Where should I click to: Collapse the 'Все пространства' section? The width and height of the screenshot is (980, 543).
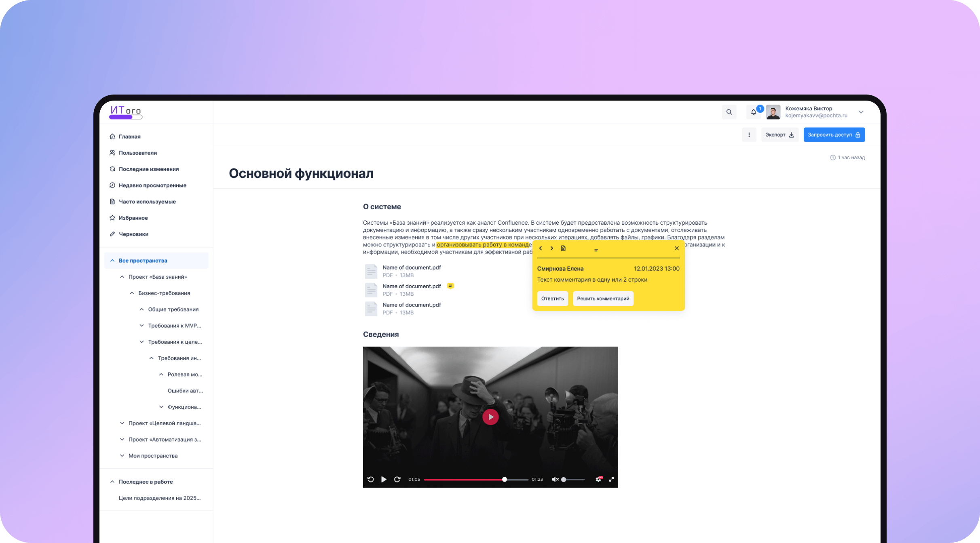(112, 260)
